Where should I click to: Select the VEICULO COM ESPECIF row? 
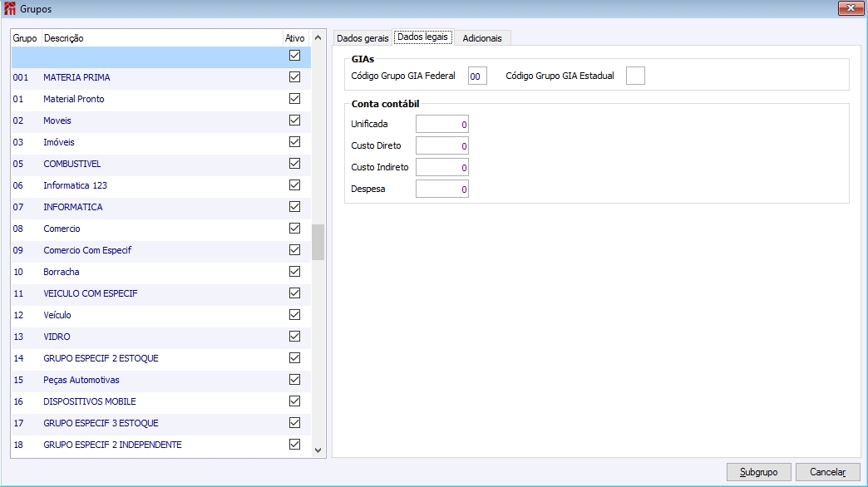pos(161,293)
